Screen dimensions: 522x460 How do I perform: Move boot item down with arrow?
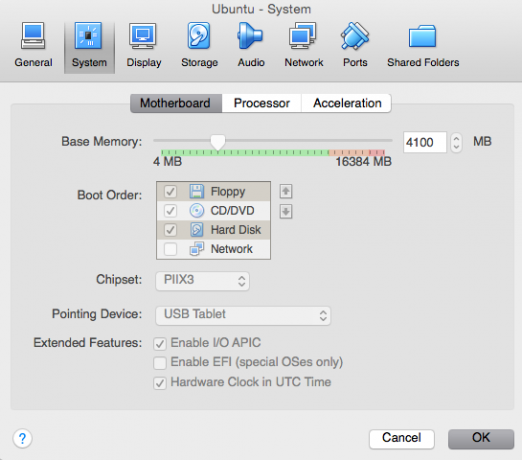[286, 211]
